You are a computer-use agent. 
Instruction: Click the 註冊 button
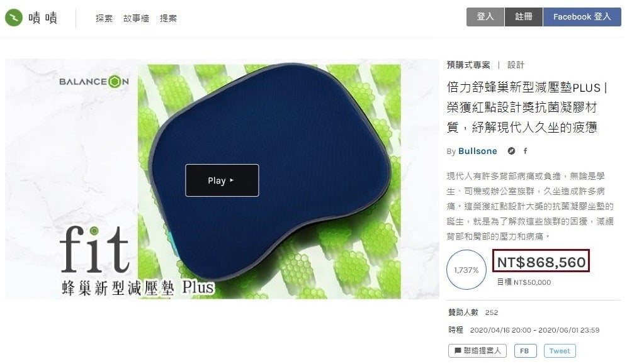(x=523, y=17)
